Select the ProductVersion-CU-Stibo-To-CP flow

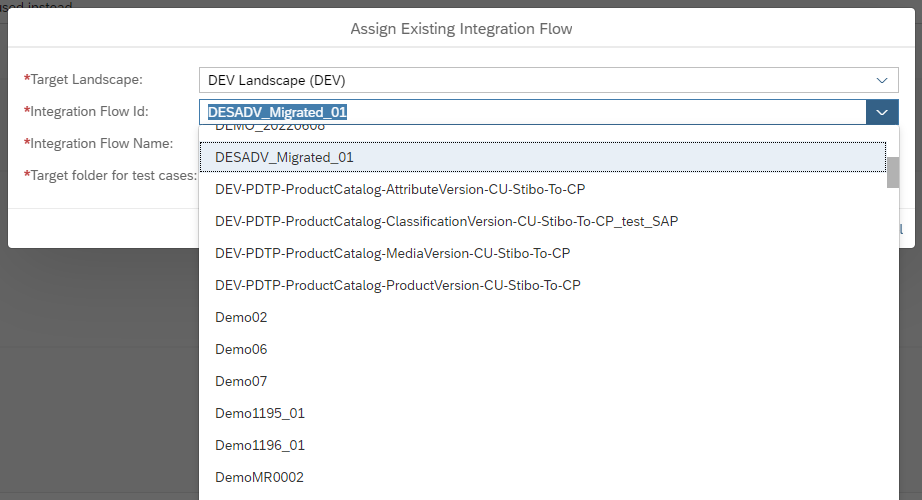pos(397,285)
